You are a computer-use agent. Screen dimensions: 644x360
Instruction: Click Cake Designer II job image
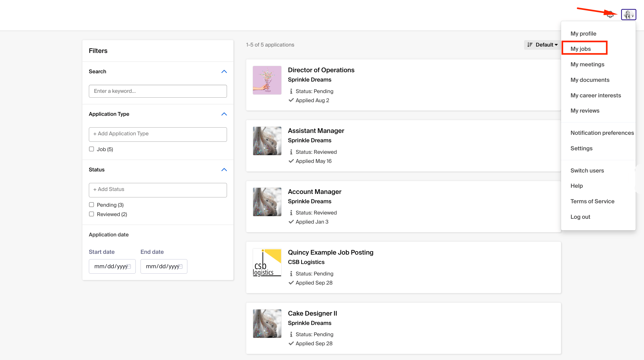[267, 323]
